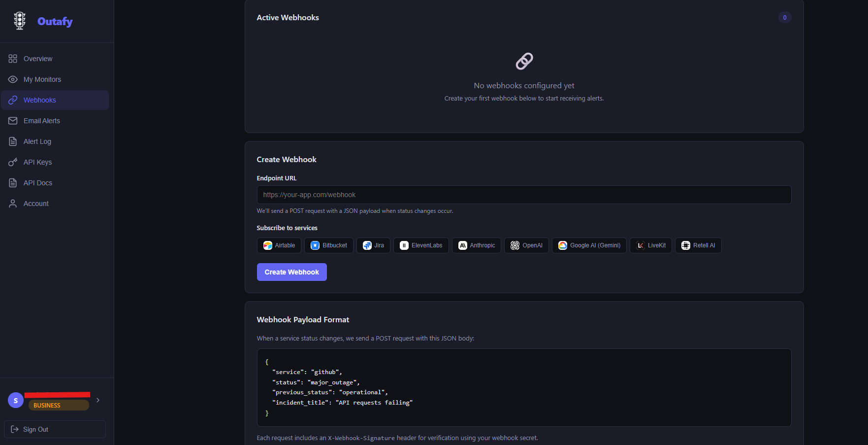Click the BUSINESS plan badge
Image resolution: width=868 pixels, height=445 pixels.
pos(59,405)
